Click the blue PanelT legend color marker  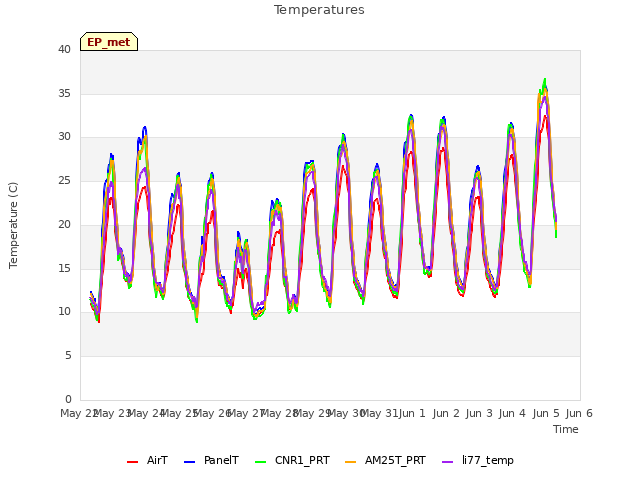pyautogui.click(x=190, y=462)
